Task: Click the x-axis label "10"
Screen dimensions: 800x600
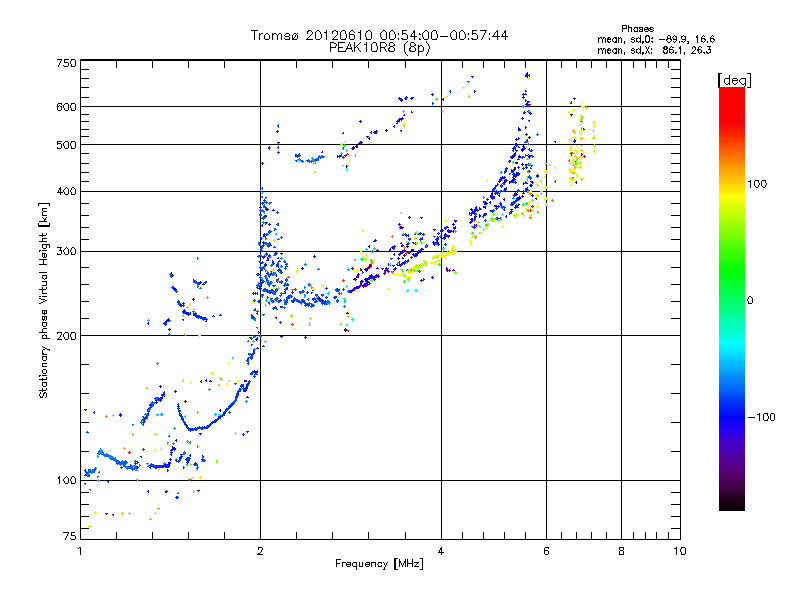Action: click(x=680, y=551)
